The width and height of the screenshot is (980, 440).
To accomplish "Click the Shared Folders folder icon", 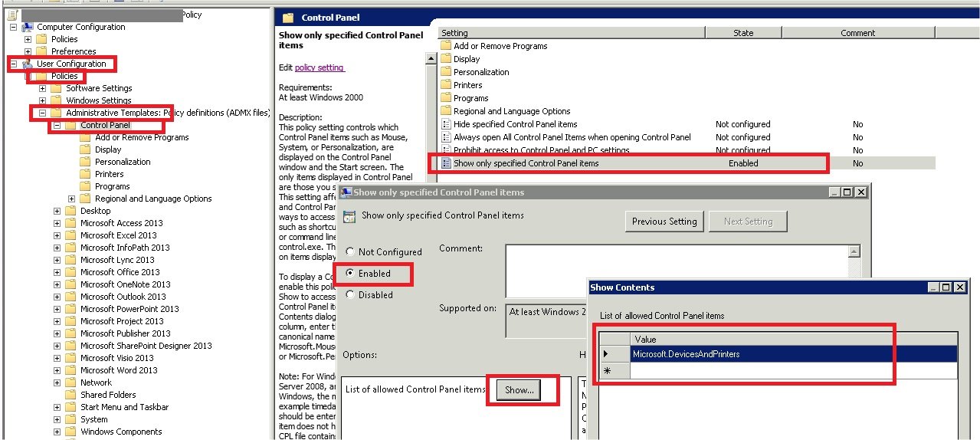I will click(x=70, y=395).
